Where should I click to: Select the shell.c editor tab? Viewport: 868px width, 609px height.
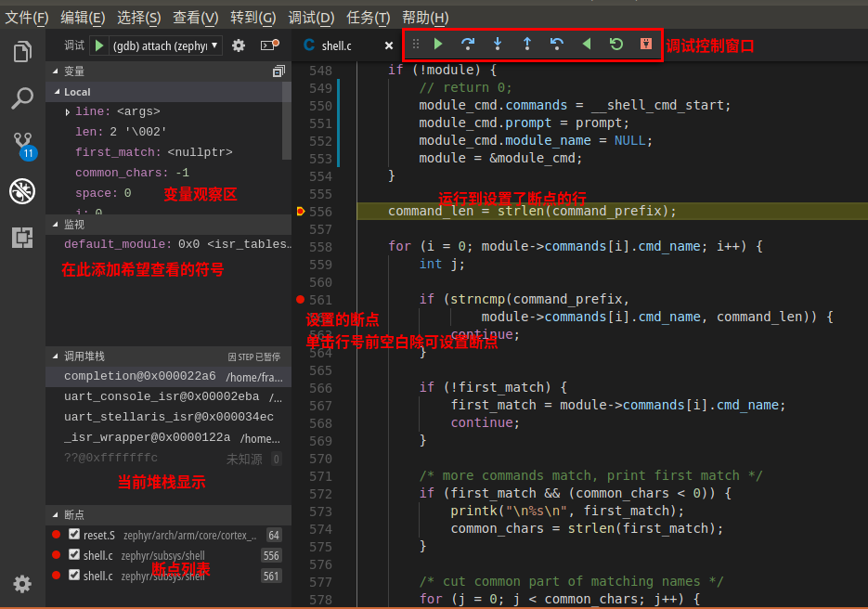[337, 45]
